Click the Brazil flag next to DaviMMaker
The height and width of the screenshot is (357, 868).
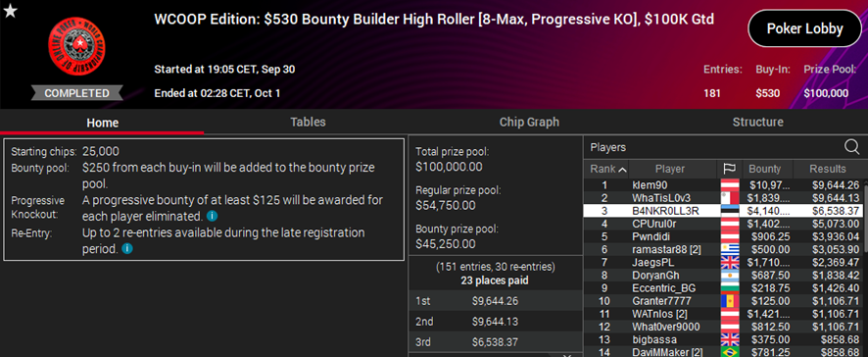pos(730,352)
